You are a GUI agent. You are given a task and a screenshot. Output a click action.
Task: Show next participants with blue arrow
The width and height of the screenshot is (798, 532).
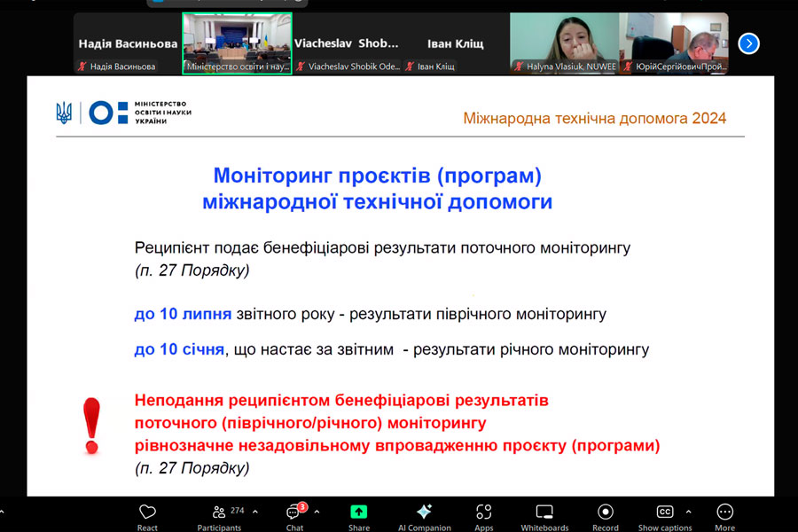(748, 43)
